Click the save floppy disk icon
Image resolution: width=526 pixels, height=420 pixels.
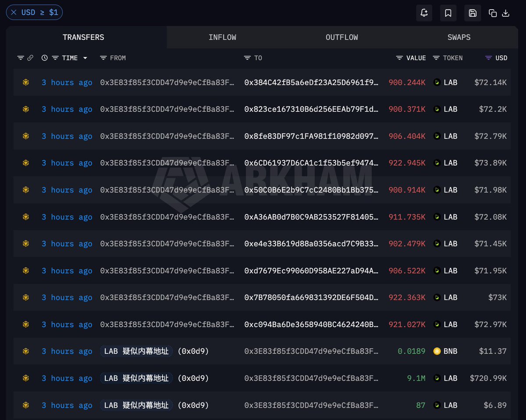473,13
